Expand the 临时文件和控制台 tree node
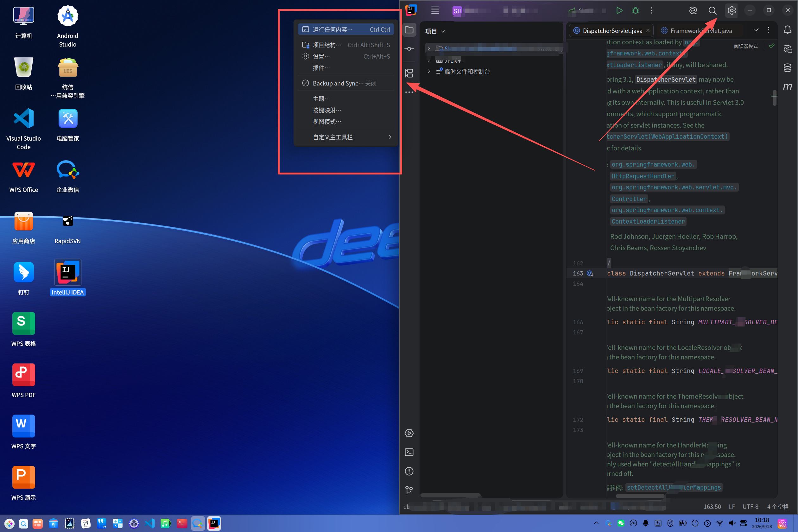The height and width of the screenshot is (532, 798). [x=429, y=71]
